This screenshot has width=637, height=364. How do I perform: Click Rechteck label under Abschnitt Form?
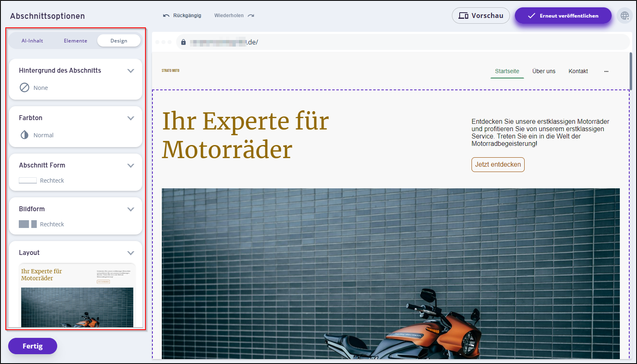click(52, 181)
